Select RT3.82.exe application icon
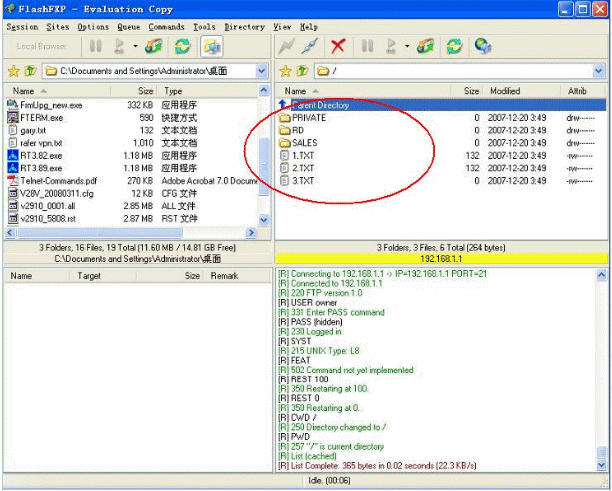This screenshot has height=491, width=612. coord(13,155)
